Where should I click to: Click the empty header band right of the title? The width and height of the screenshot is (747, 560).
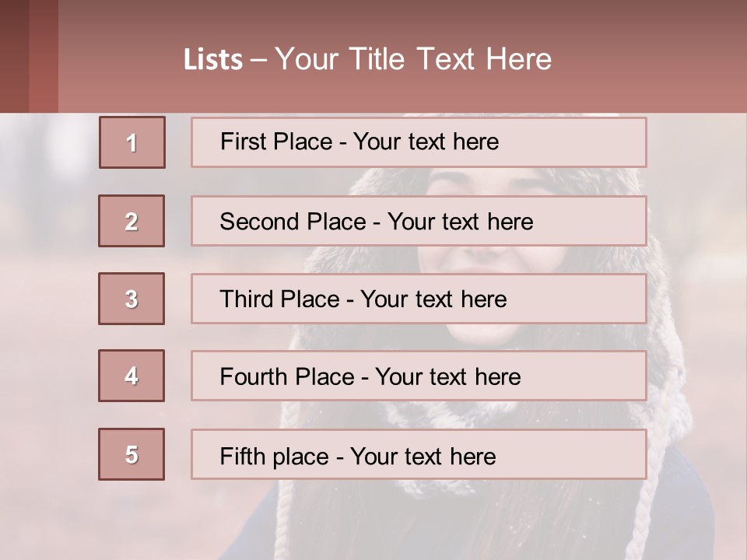[654, 58]
